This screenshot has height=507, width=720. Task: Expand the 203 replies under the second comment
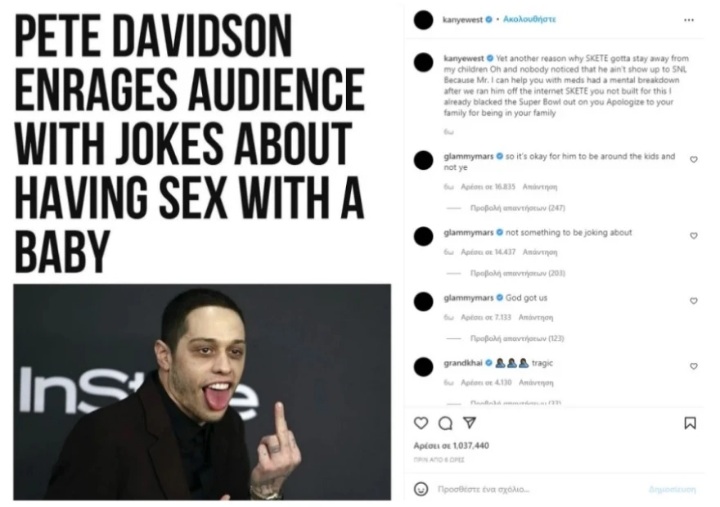pyautogui.click(x=517, y=273)
